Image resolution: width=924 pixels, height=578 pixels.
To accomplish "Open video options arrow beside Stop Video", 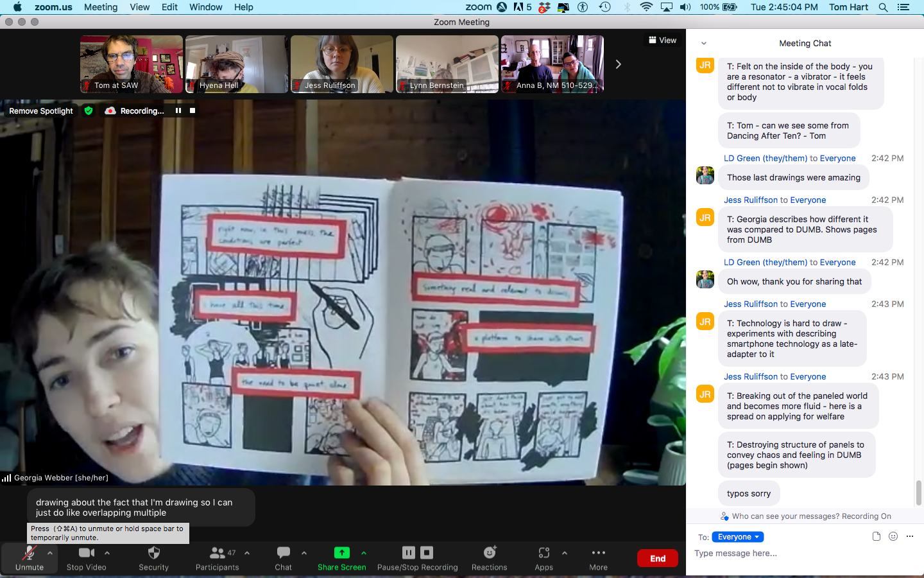I will click(107, 553).
